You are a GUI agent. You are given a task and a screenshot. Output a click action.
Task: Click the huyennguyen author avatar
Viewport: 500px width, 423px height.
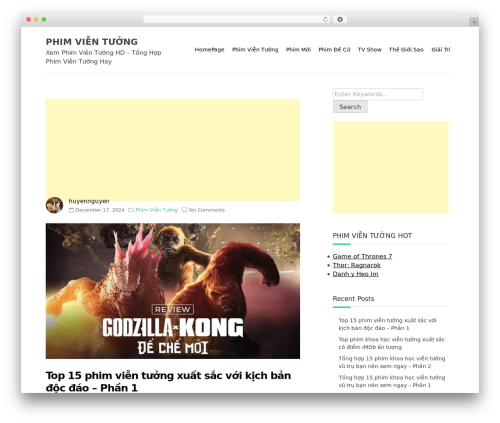click(54, 205)
